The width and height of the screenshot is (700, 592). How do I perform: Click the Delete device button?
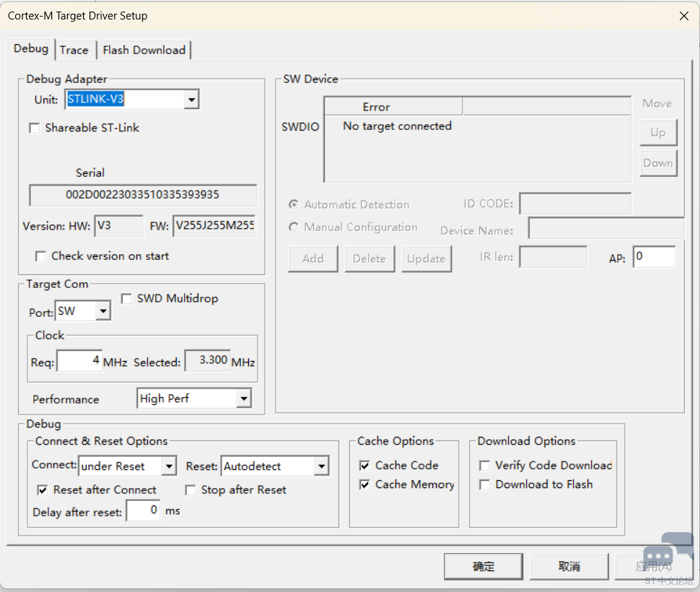click(x=369, y=258)
